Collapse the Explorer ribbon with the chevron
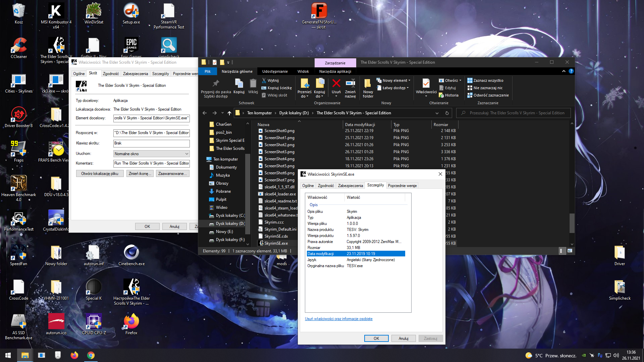Viewport: 644px width, 362px height. pyautogui.click(x=563, y=71)
